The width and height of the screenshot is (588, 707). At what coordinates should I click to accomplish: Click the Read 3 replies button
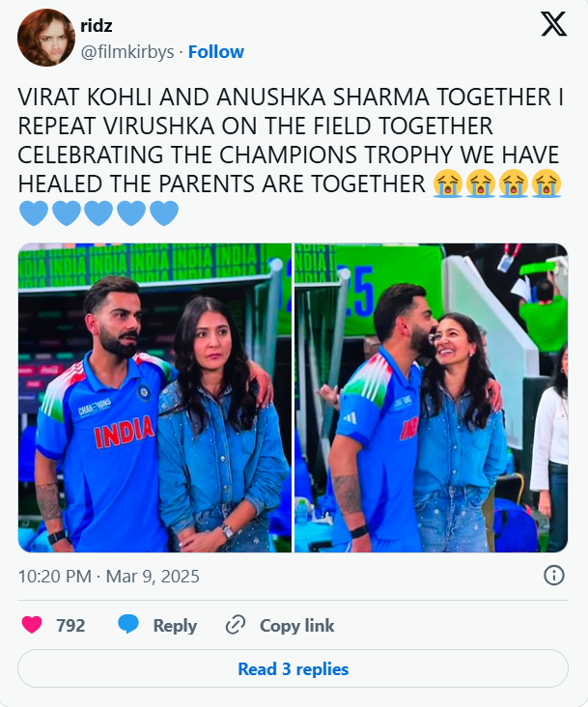coord(293,668)
